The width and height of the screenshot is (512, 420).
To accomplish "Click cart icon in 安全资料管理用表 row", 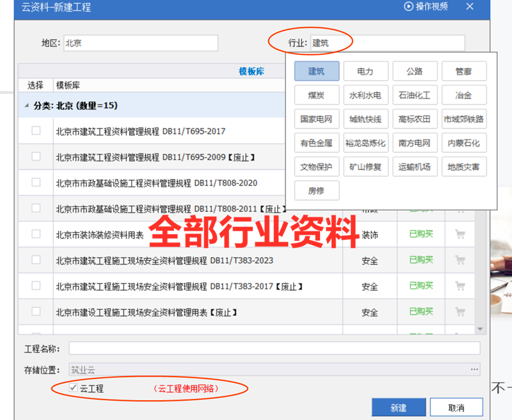I will [x=460, y=312].
